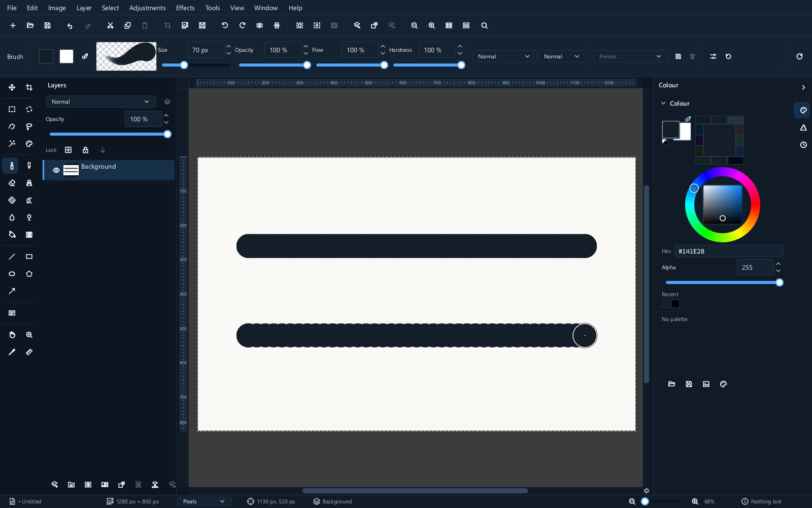This screenshot has width=812, height=508.
Task: Hide the Background layer
Action: click(56, 170)
